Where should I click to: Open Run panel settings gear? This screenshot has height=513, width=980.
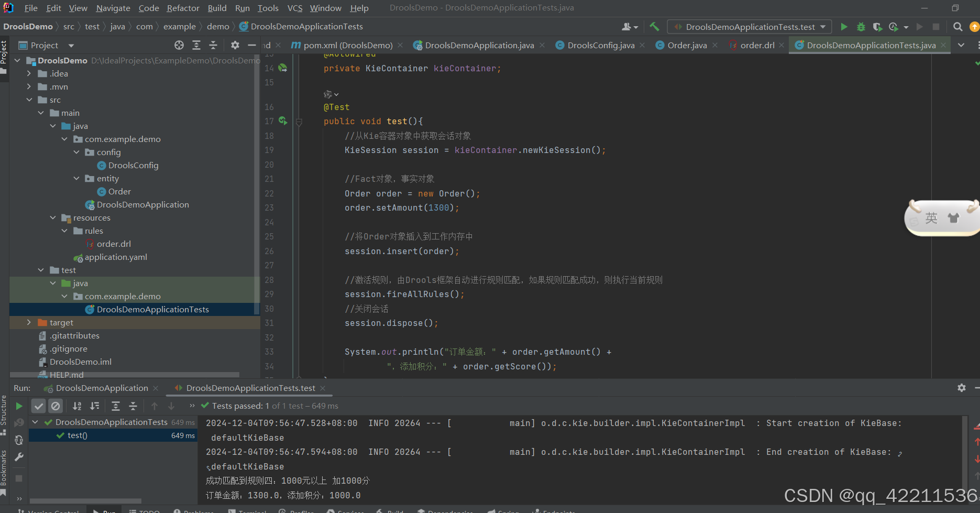(x=962, y=388)
